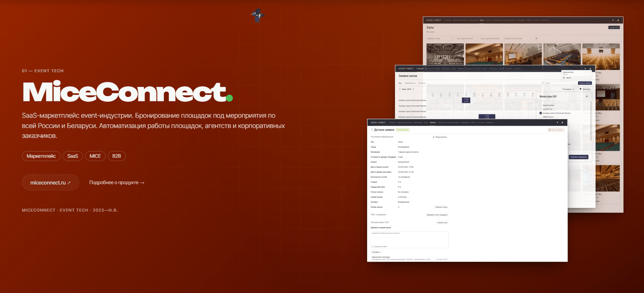Go to next month in Заявки залов calendar
Viewport: 644px width, 293px height.
coord(413,89)
